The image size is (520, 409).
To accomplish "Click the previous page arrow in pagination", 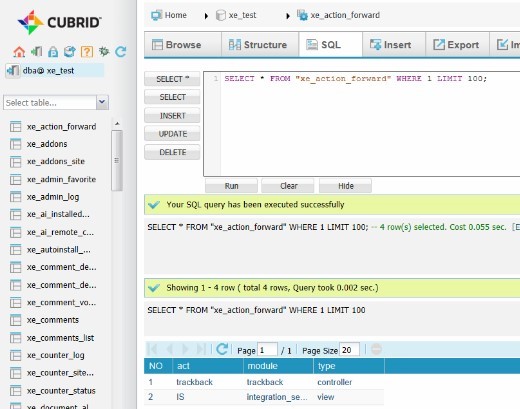I will click(169, 349).
